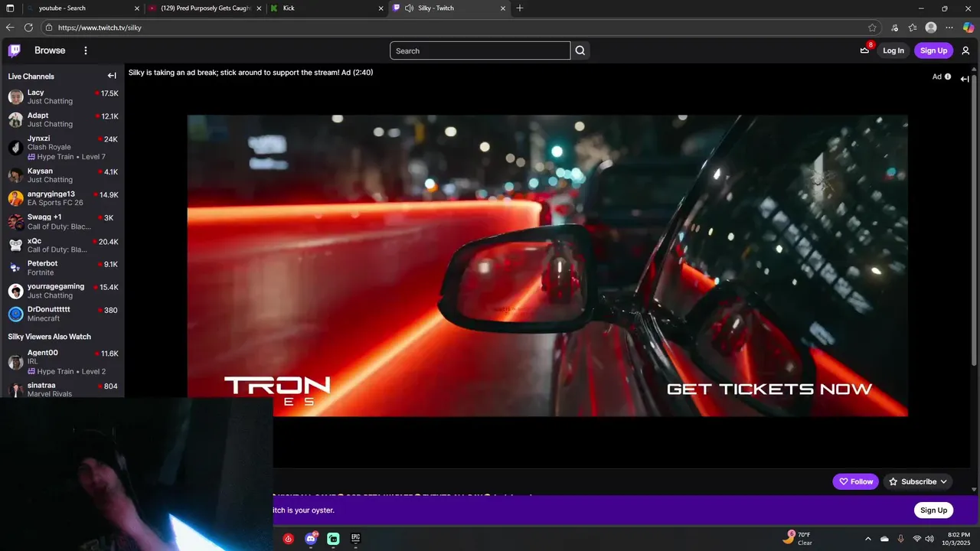This screenshot has height=551, width=980.
Task: Follow the Silky channel
Action: click(855, 481)
